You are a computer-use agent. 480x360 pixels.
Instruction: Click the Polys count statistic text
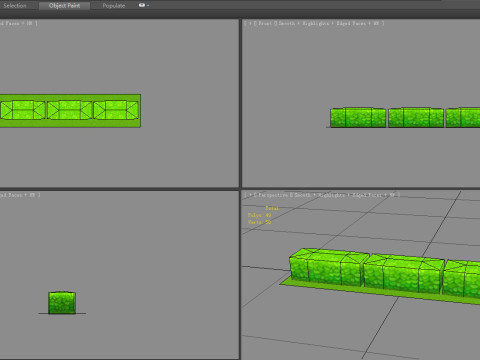pyautogui.click(x=259, y=215)
